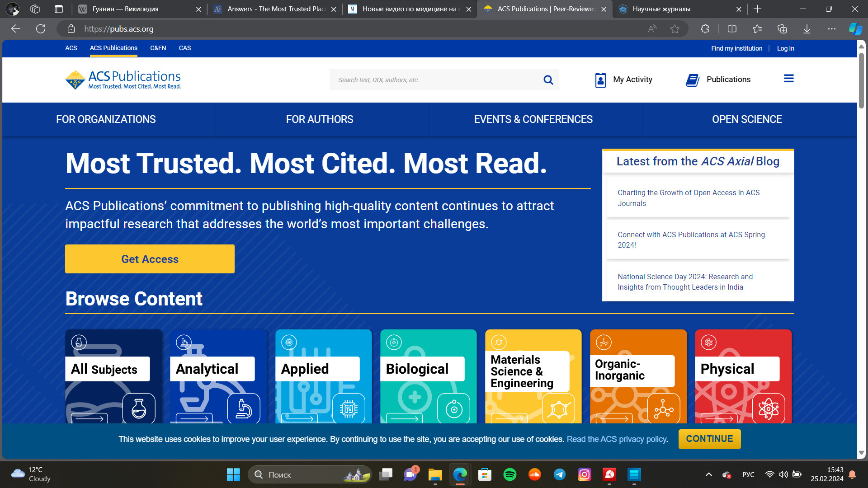Image resolution: width=868 pixels, height=488 pixels.
Task: Click the ACS Publications logo
Action: coord(123,80)
